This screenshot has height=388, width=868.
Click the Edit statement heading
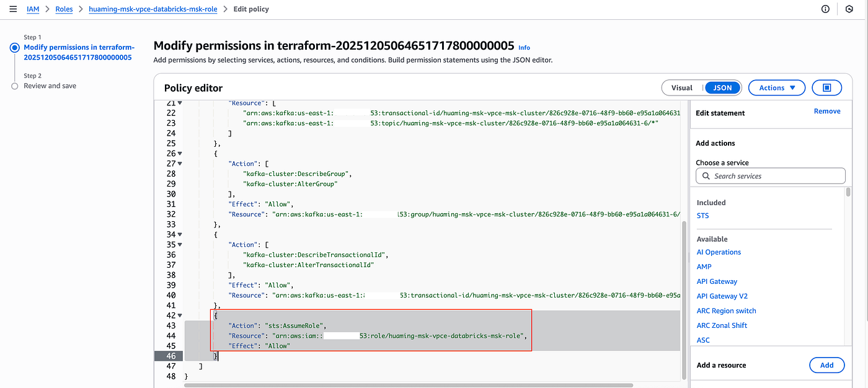(720, 113)
